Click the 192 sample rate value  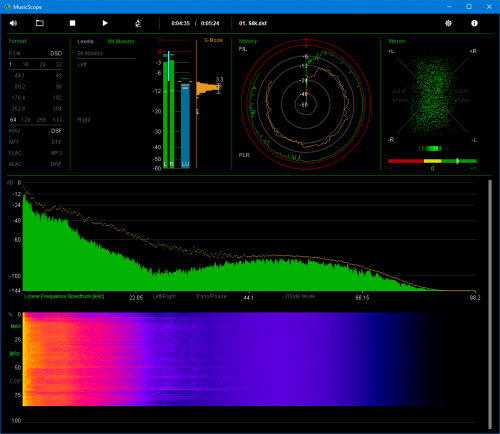point(57,98)
